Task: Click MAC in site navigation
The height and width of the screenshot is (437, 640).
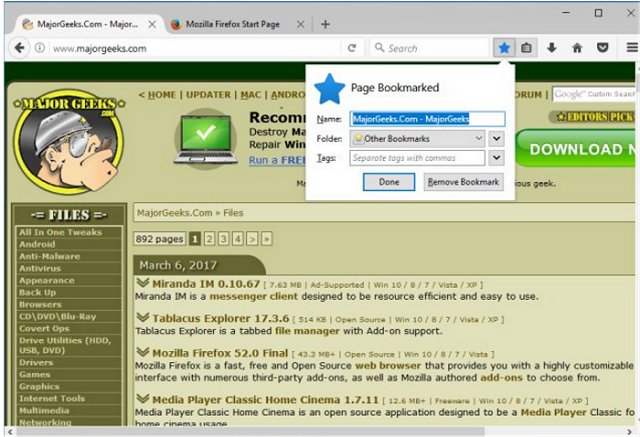Action: 251,95
